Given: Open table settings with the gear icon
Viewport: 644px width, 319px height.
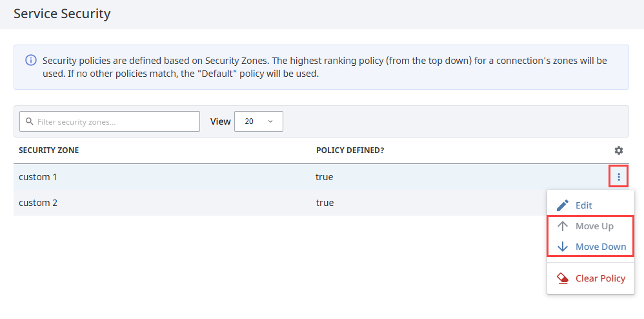Looking at the screenshot, I should 618,150.
